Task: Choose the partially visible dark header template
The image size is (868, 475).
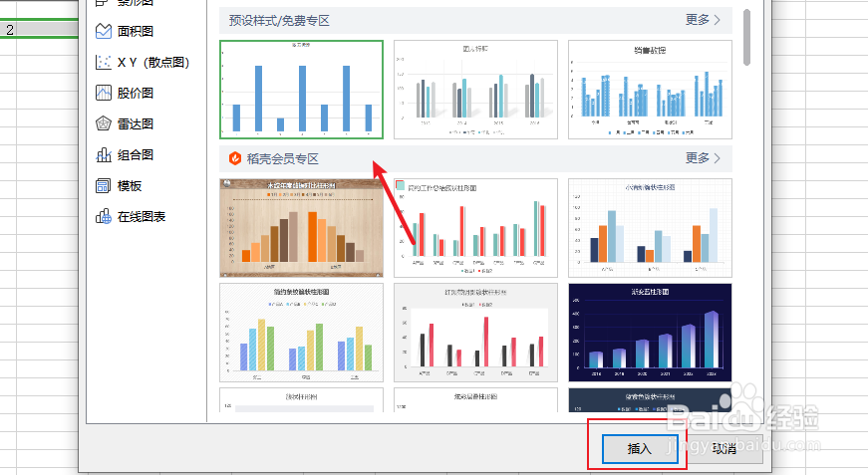Action: 650,399
